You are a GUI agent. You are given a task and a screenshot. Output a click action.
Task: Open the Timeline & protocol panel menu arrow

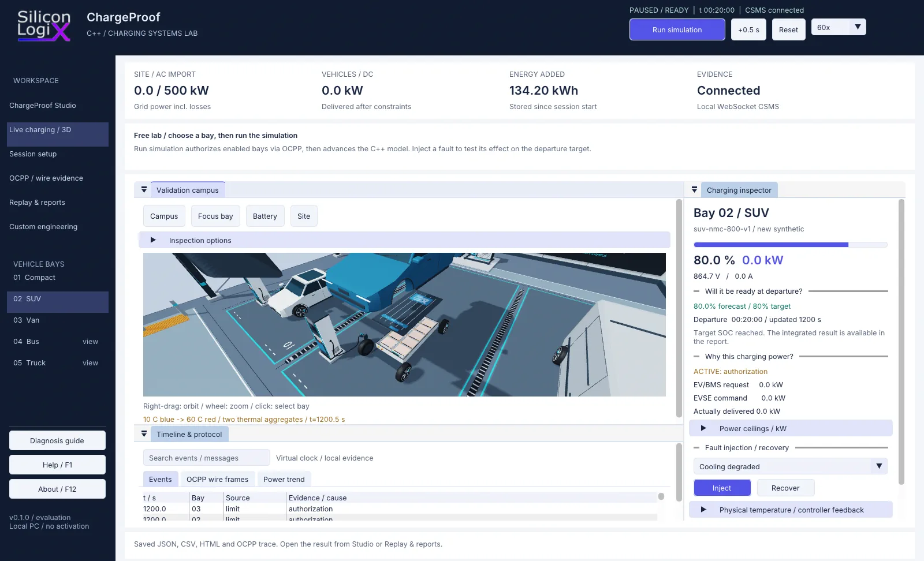click(144, 434)
